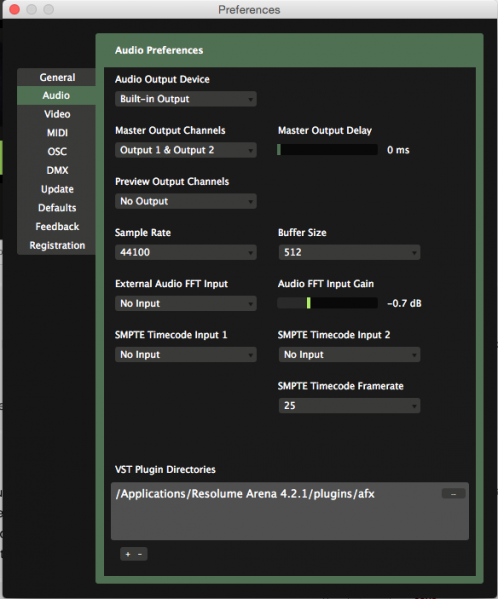Go to the MIDI preferences tab
Image resolution: width=498 pixels, height=599 pixels.
pyautogui.click(x=57, y=133)
